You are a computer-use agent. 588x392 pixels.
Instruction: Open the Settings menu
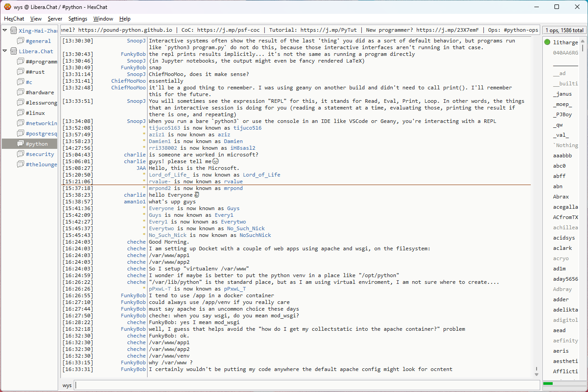(x=77, y=19)
